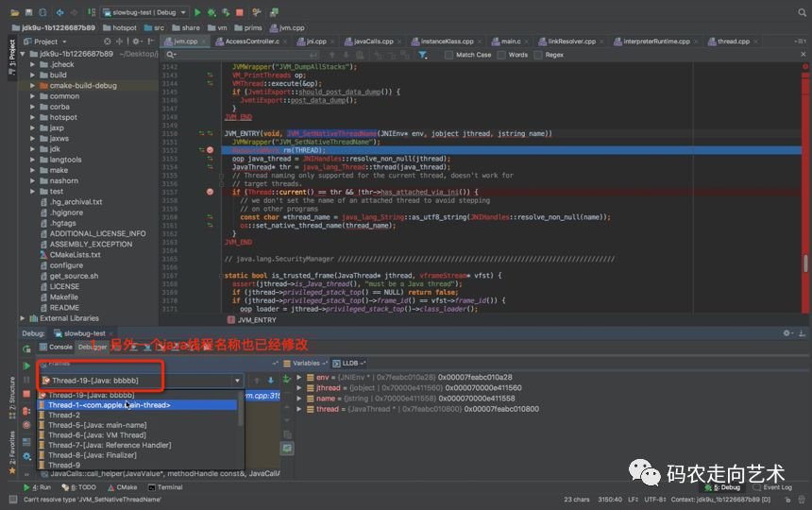The image size is (812, 510).
Task: Click the find search input field
Action: pyautogui.click(x=243, y=55)
